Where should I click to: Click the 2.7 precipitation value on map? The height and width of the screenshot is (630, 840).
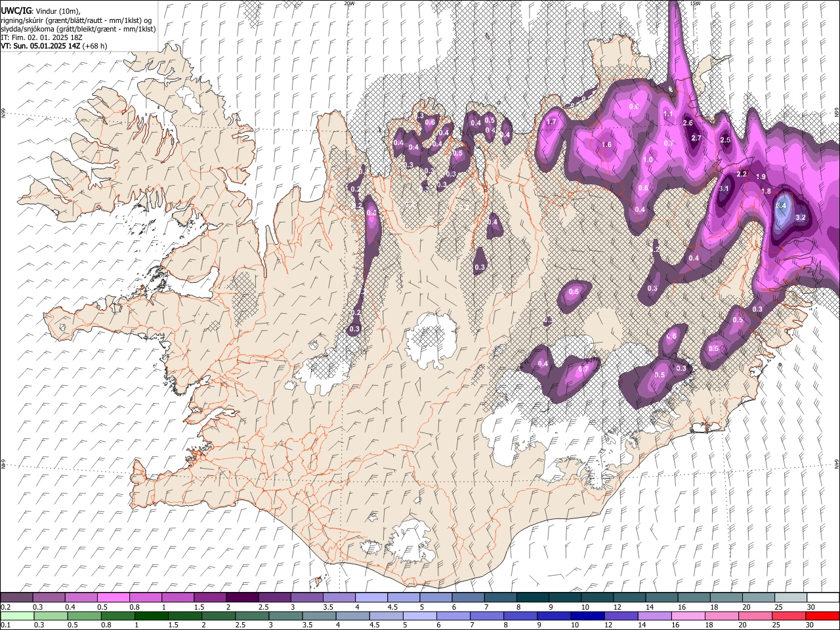pos(696,138)
